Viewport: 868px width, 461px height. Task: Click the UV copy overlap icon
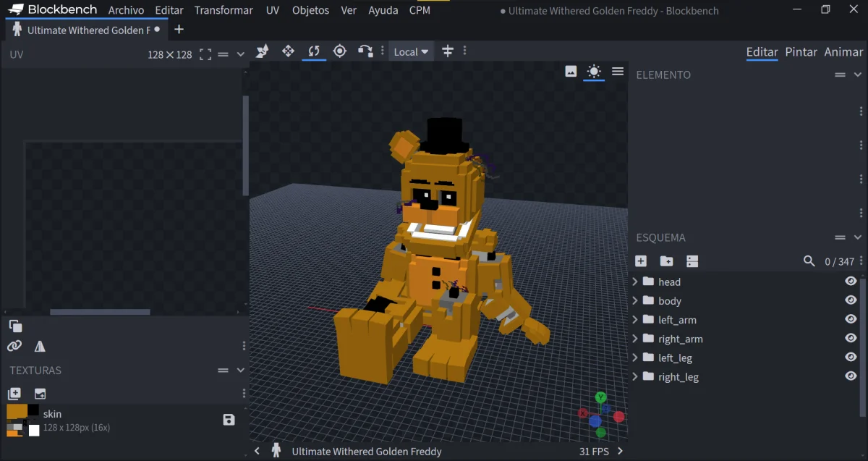15,326
